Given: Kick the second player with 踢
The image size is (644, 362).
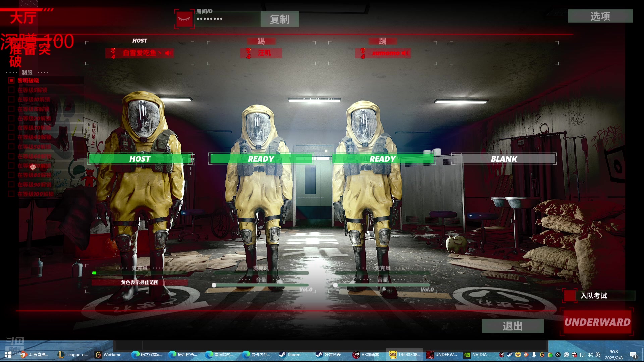Looking at the screenshot, I should (x=261, y=41).
